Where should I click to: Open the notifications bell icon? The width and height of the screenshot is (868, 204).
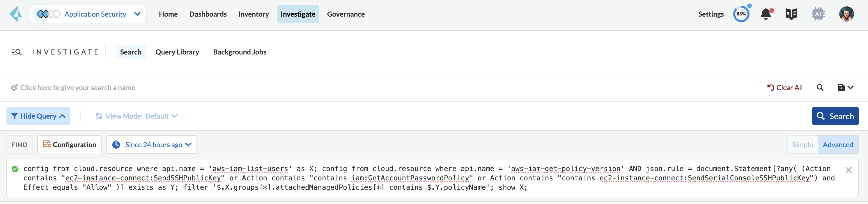point(766,14)
